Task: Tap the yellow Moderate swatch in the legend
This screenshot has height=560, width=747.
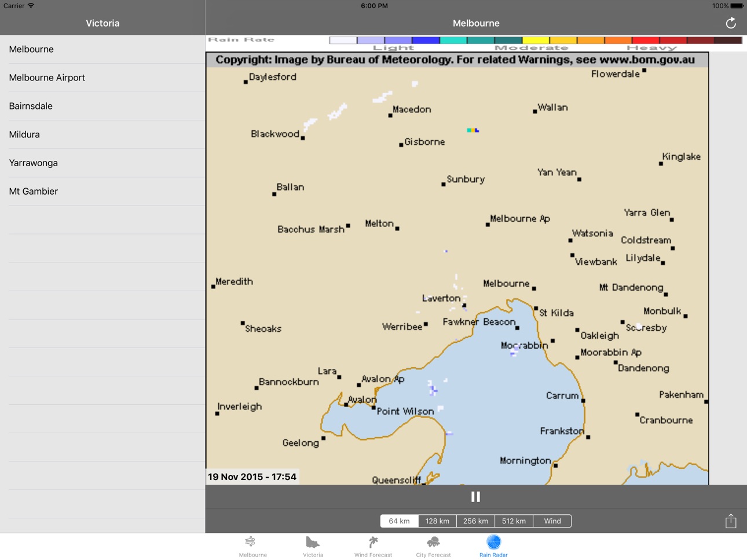Action: pyautogui.click(x=536, y=41)
